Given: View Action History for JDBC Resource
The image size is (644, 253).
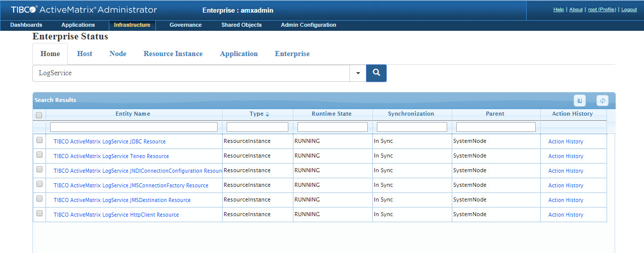Looking at the screenshot, I should (x=566, y=141).
